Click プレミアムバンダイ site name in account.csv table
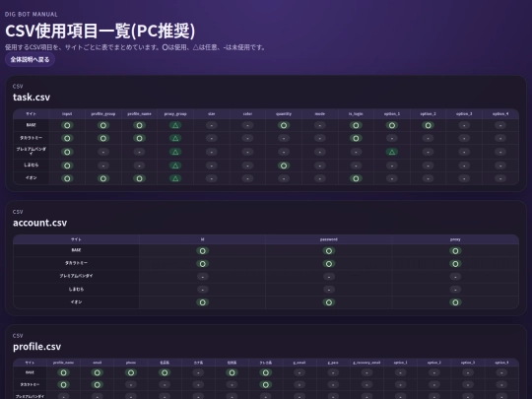The width and height of the screenshot is (532, 399). tap(76, 276)
